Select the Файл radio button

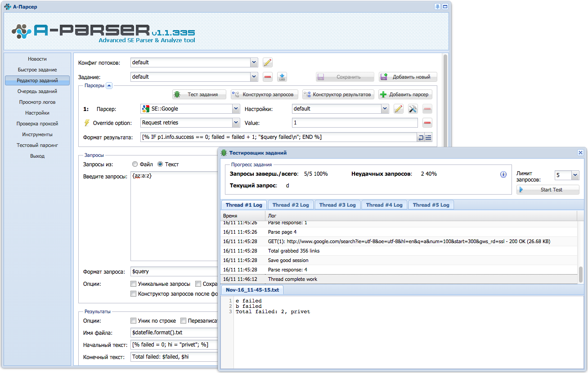(135, 164)
